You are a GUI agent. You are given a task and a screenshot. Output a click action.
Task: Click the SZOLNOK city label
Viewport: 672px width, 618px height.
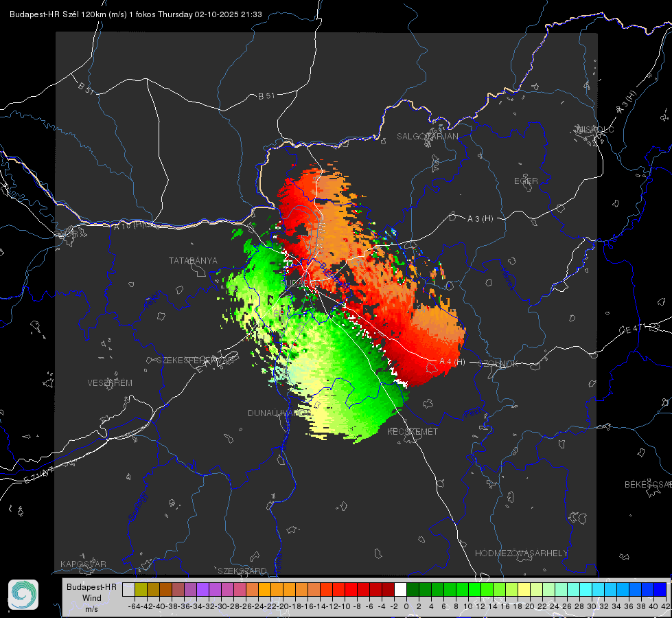click(x=498, y=364)
